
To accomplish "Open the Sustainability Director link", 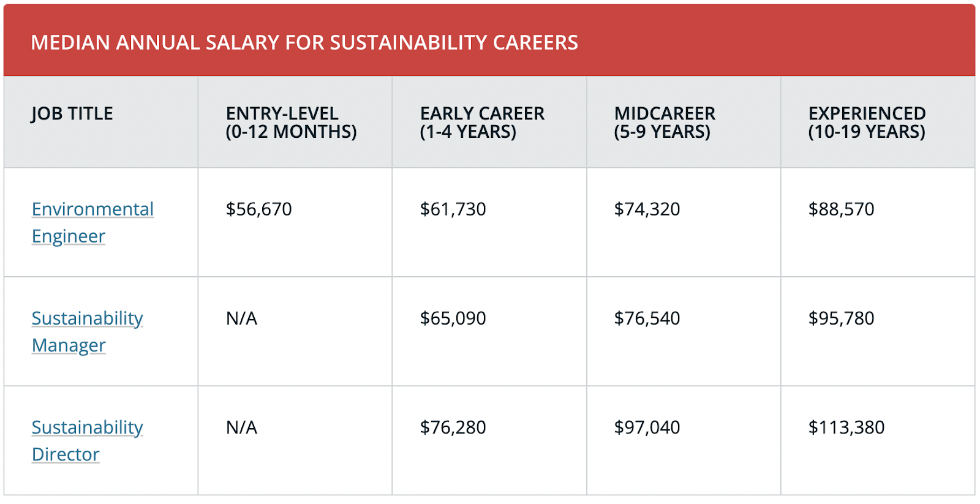I will 87,440.
